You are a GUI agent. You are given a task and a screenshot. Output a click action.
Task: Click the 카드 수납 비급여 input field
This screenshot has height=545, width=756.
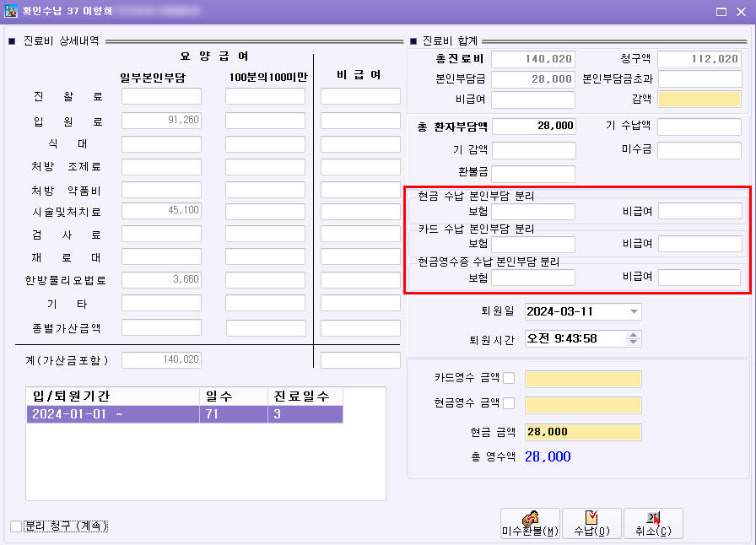click(699, 245)
